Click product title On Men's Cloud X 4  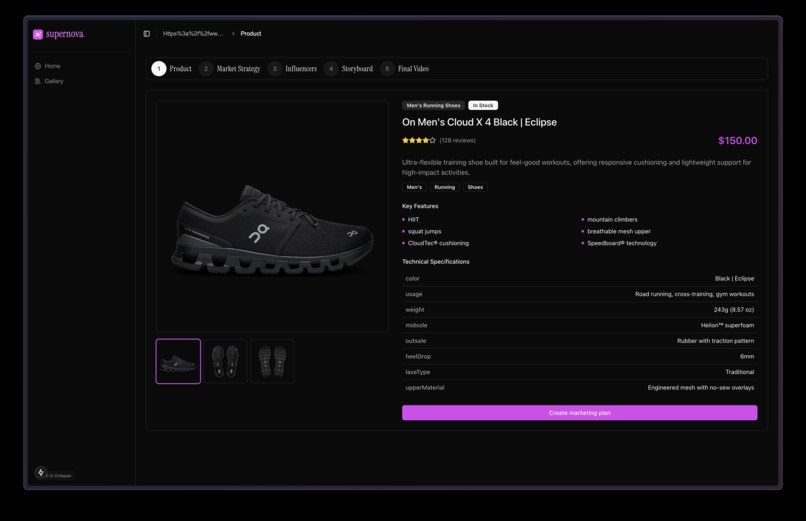479,122
